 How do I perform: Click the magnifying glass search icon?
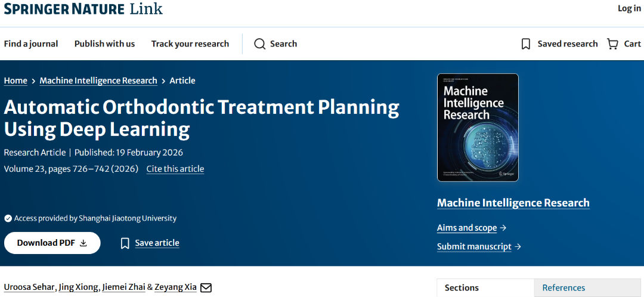(x=259, y=44)
